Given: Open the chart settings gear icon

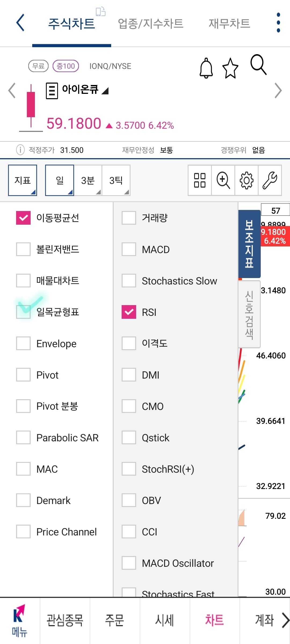Looking at the screenshot, I should [246, 180].
